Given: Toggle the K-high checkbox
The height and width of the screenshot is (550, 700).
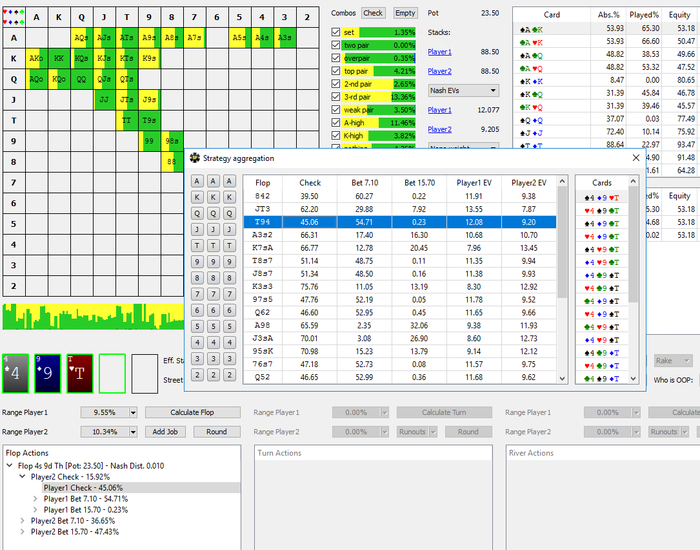Looking at the screenshot, I should pos(336,136).
